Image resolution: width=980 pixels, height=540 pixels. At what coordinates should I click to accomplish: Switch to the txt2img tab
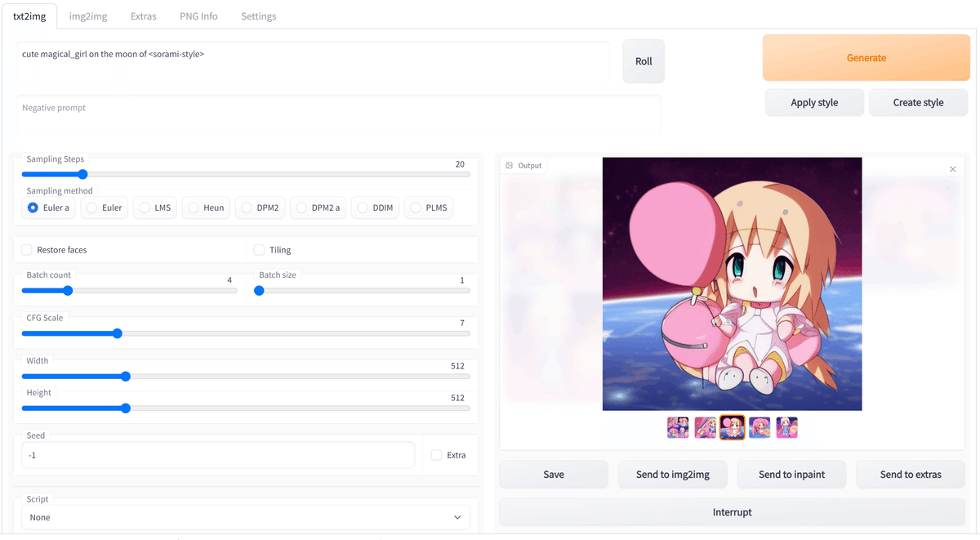click(x=29, y=16)
